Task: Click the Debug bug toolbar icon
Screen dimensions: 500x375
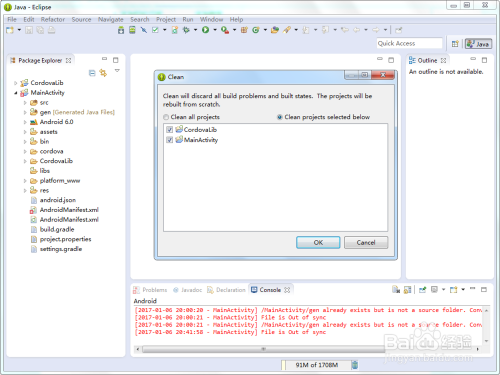Action: [x=186, y=30]
